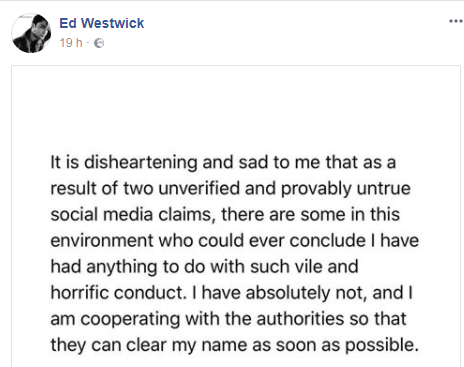Visit the Ed Westwick profile name link
464x367 pixels.
click(102, 23)
